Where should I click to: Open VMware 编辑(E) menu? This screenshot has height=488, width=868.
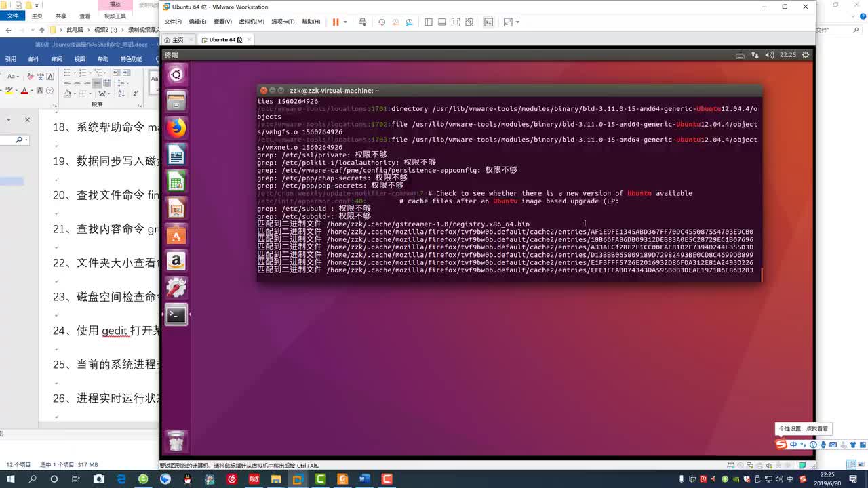[197, 22]
